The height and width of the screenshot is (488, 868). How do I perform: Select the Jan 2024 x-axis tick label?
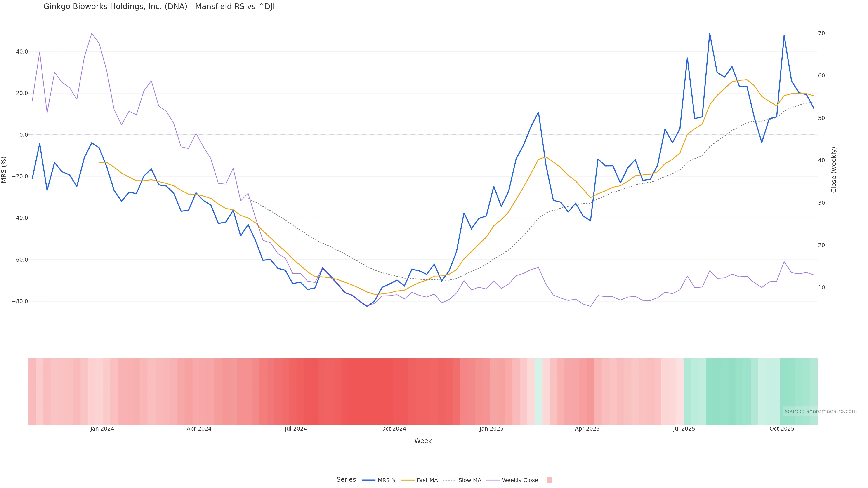tap(102, 429)
